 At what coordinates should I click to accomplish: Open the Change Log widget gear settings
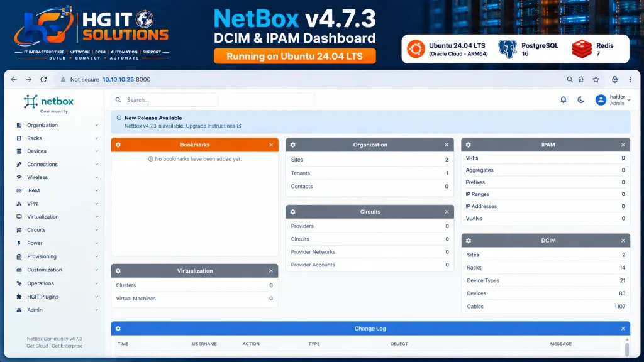118,328
